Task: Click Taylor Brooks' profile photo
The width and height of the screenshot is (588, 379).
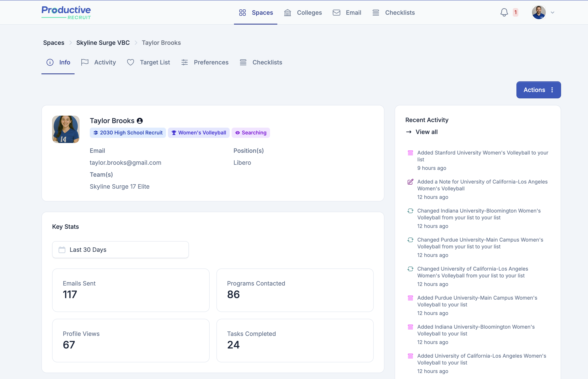Action: 66,129
